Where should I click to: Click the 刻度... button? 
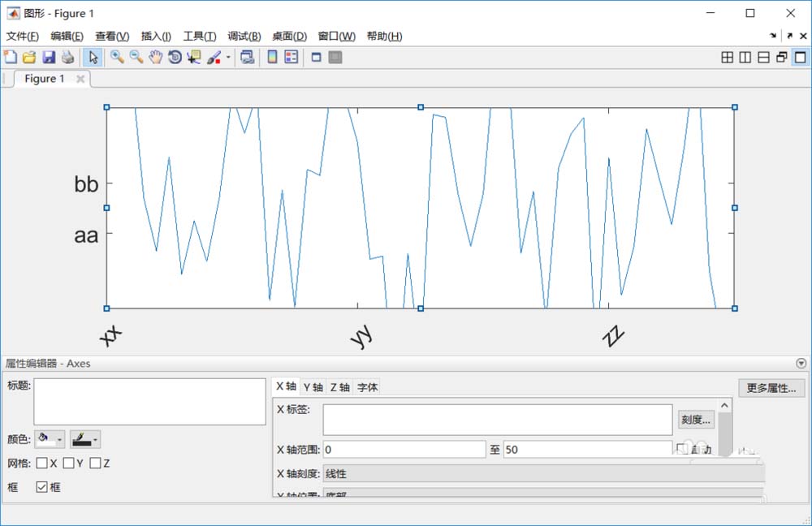[696, 420]
